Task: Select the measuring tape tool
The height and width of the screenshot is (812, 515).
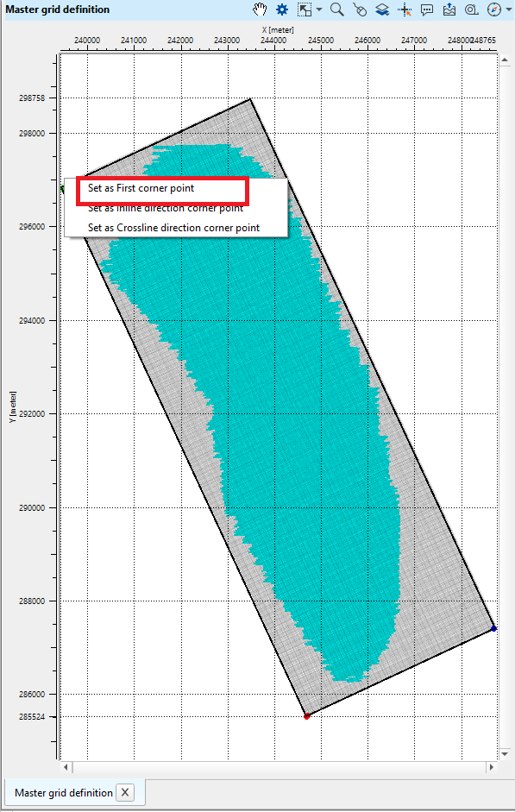Action: point(472,9)
